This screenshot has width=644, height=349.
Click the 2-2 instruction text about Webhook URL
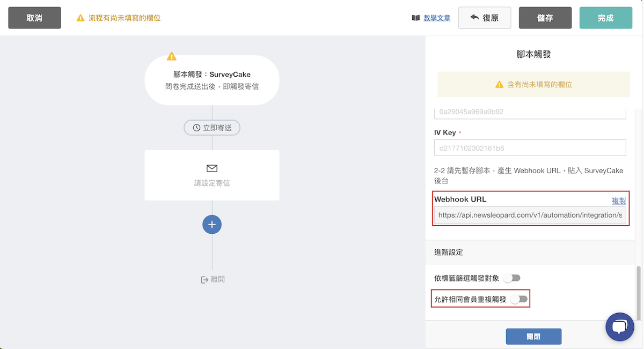pyautogui.click(x=529, y=176)
